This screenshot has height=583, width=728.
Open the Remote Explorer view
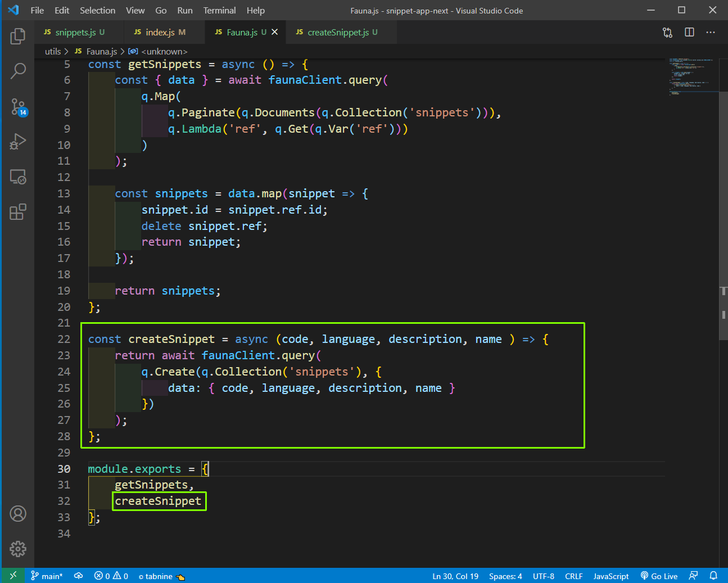18,177
